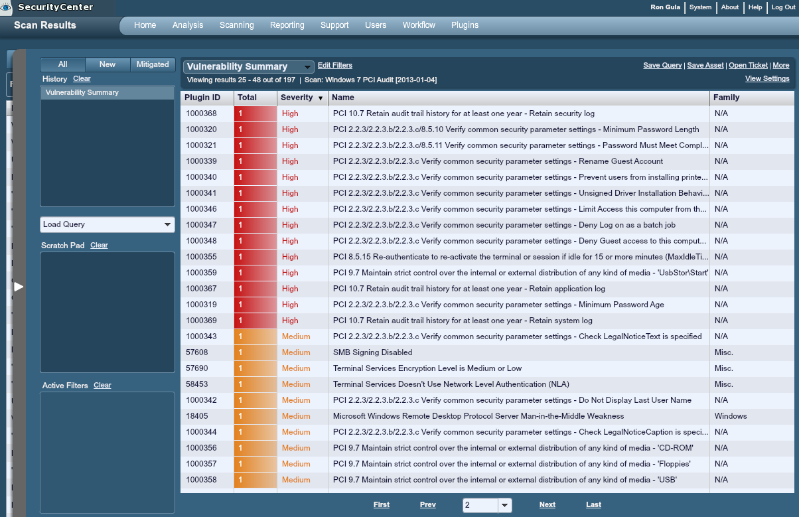Screen dimensions: 799x517
Task: Go to Next page of results
Action: click(x=547, y=505)
